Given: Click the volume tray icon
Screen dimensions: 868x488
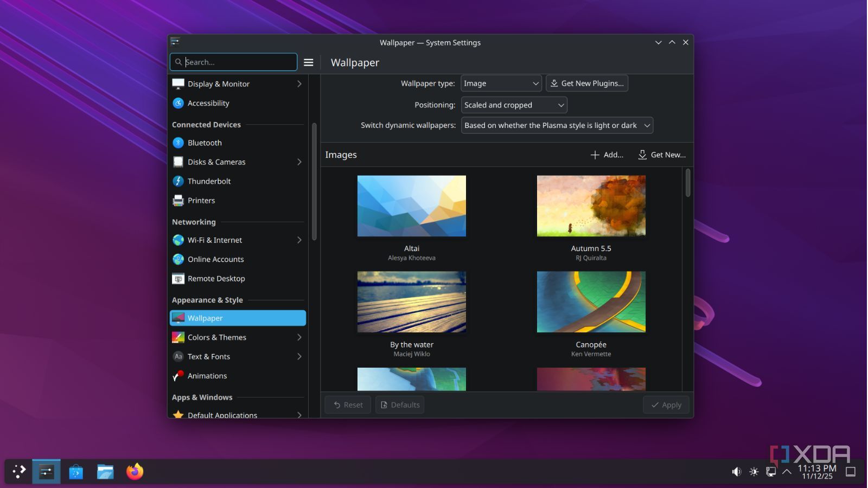Looking at the screenshot, I should pos(736,472).
